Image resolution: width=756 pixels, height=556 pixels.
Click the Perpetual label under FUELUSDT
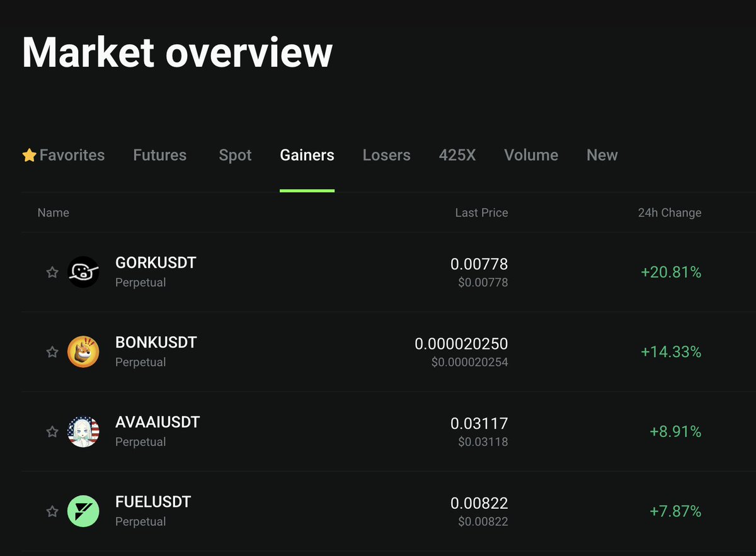tap(140, 522)
